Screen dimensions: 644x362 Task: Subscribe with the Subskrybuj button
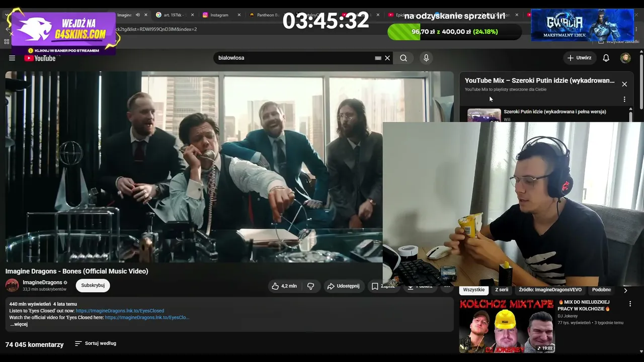(93, 286)
